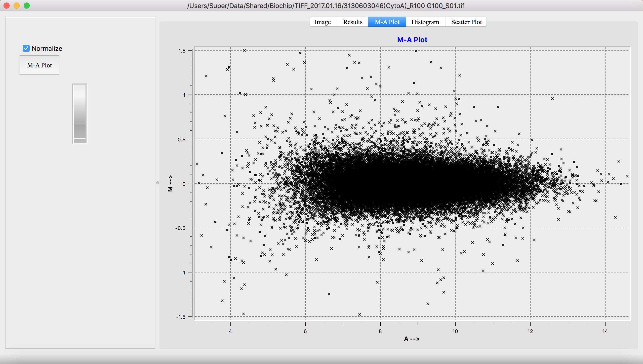Show the Histogram tab
Image resolution: width=643 pixels, height=364 pixels.
pos(425,22)
